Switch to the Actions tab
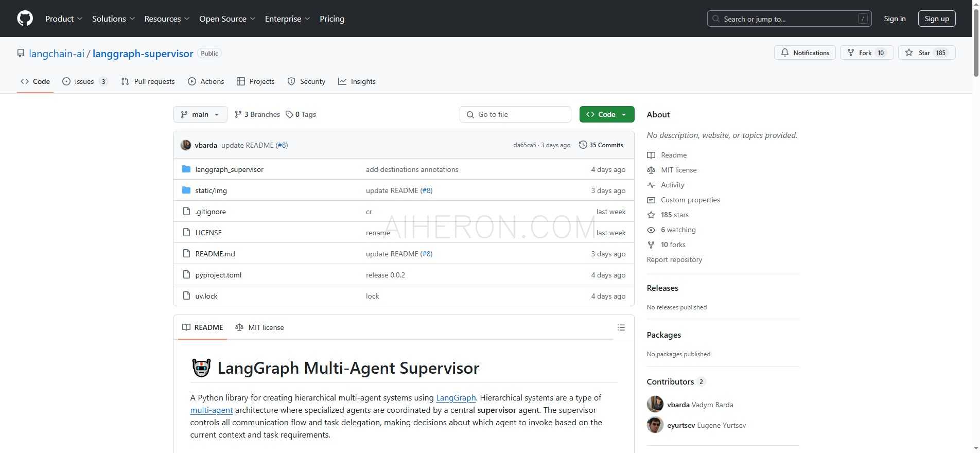Image resolution: width=980 pixels, height=453 pixels. click(x=206, y=81)
